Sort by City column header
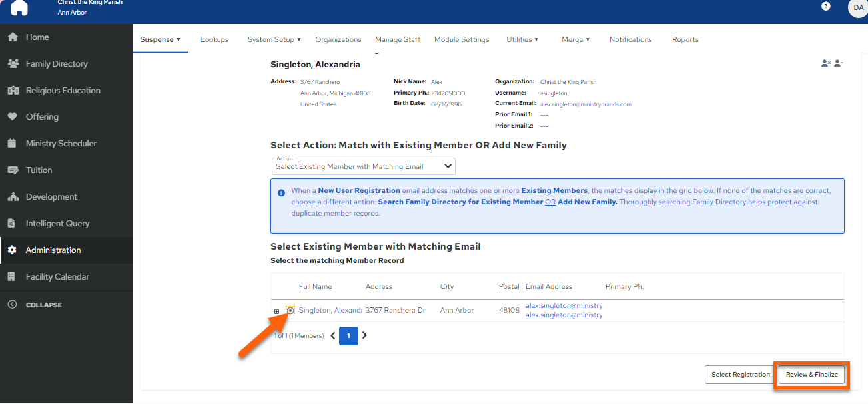Screen dimensions: 868x404 click(x=447, y=287)
